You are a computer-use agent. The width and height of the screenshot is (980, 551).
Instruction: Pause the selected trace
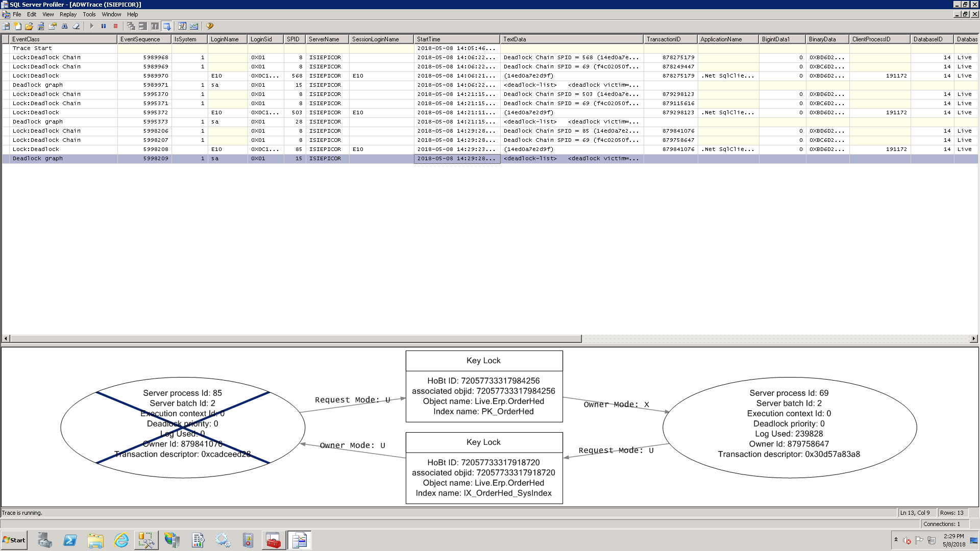pyautogui.click(x=104, y=26)
